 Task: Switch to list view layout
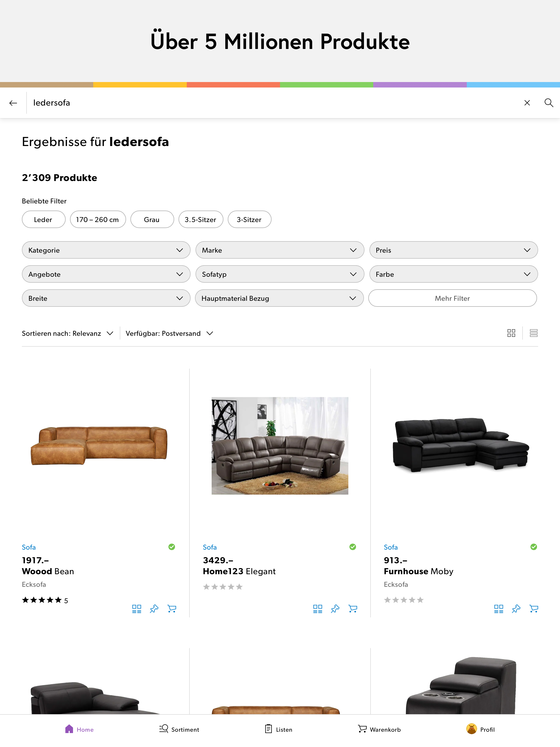tap(533, 333)
